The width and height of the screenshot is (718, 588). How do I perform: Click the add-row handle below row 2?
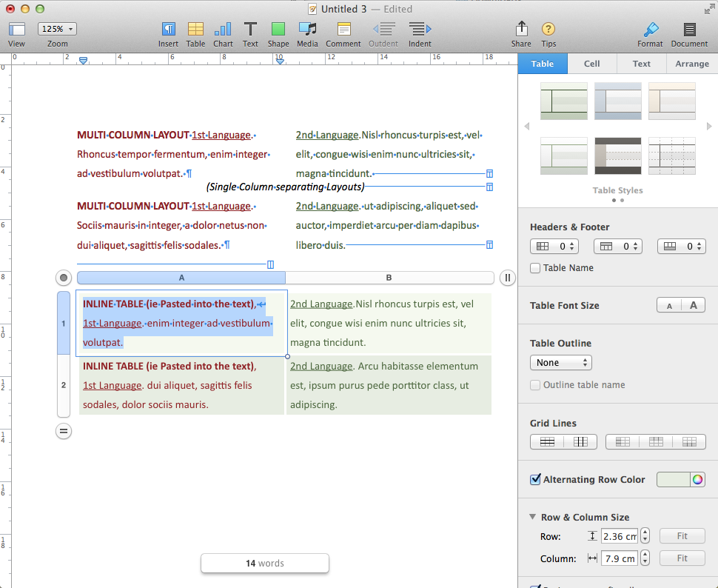pos(64,431)
